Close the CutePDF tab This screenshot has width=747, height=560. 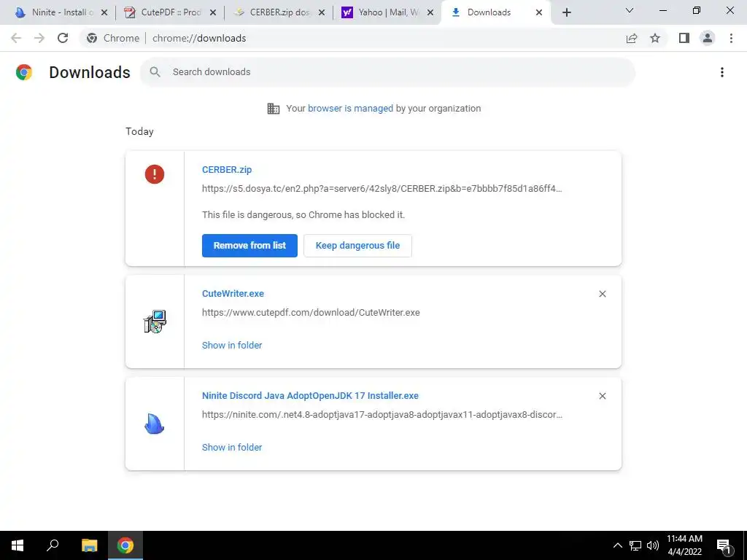click(213, 13)
